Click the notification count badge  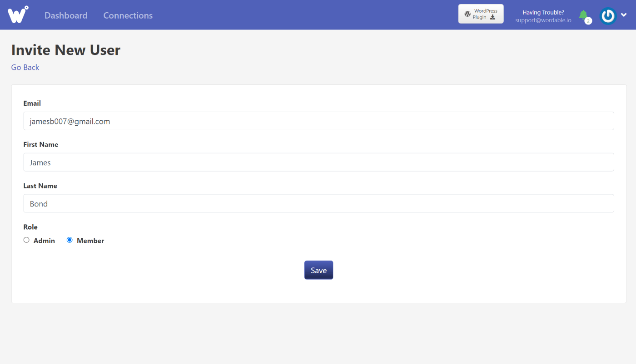tap(588, 21)
